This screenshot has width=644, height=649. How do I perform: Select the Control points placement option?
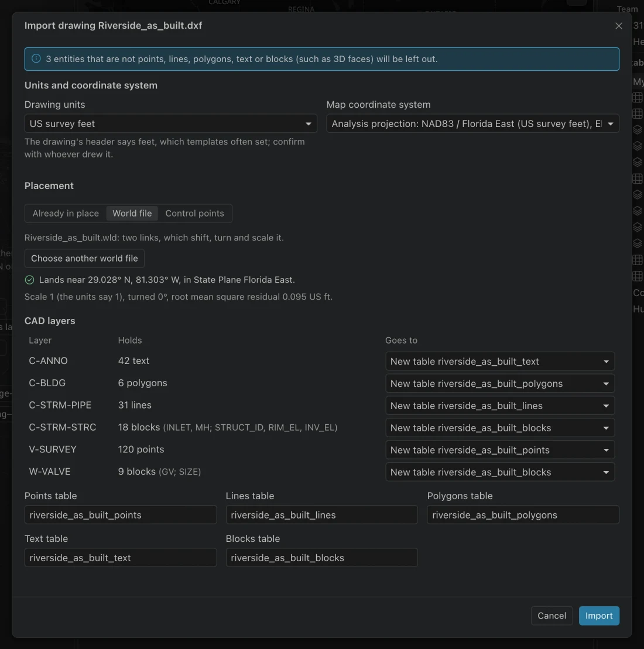tap(194, 213)
